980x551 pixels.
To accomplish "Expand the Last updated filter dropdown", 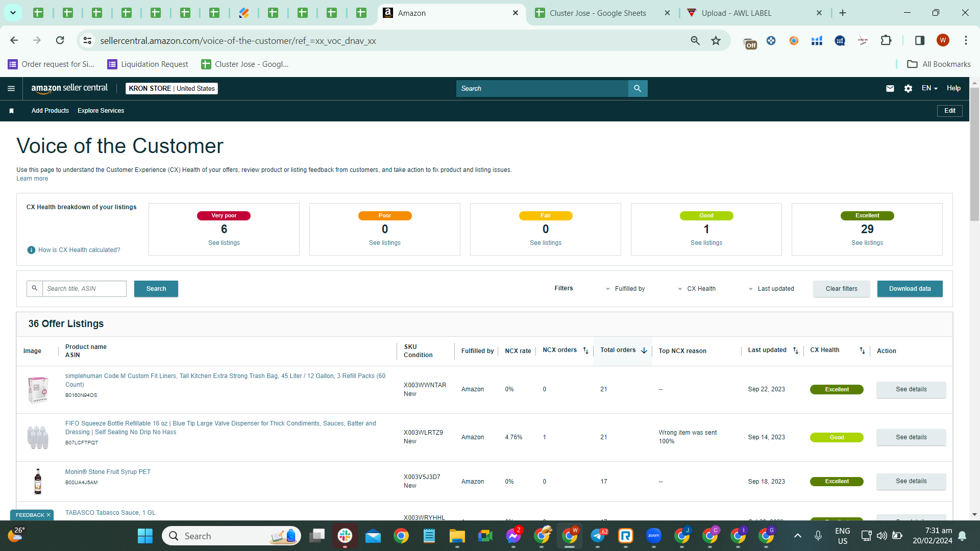I will (x=771, y=289).
